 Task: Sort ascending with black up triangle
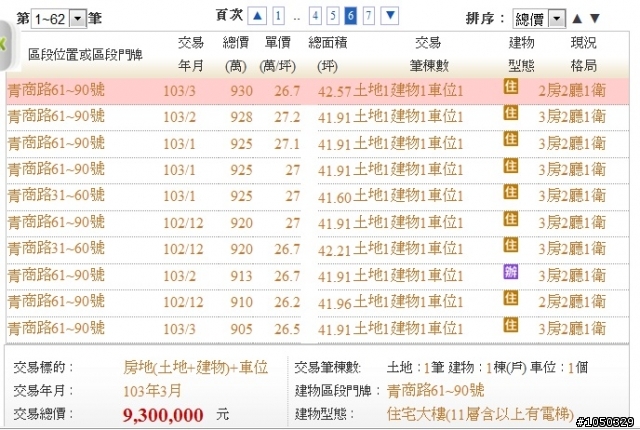click(x=577, y=18)
